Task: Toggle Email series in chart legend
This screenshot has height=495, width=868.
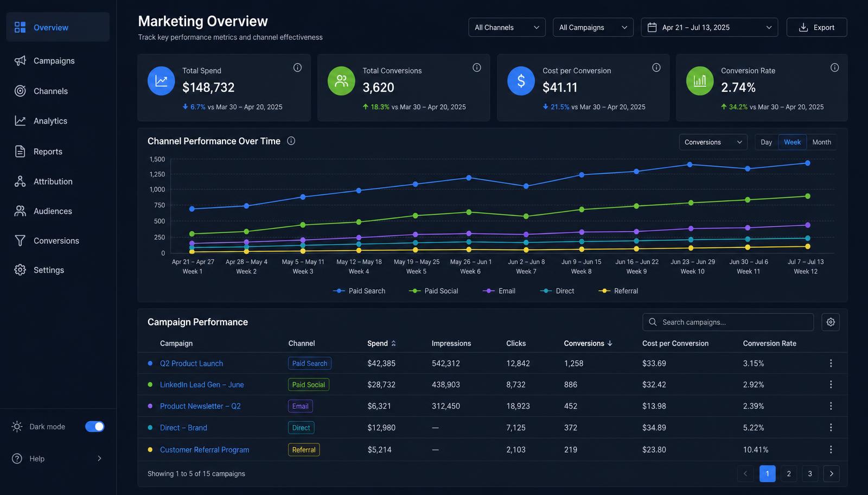Action: tap(499, 291)
